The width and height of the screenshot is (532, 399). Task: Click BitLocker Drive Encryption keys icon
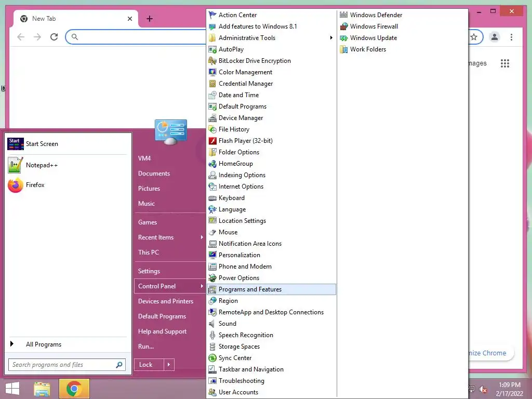(x=212, y=61)
